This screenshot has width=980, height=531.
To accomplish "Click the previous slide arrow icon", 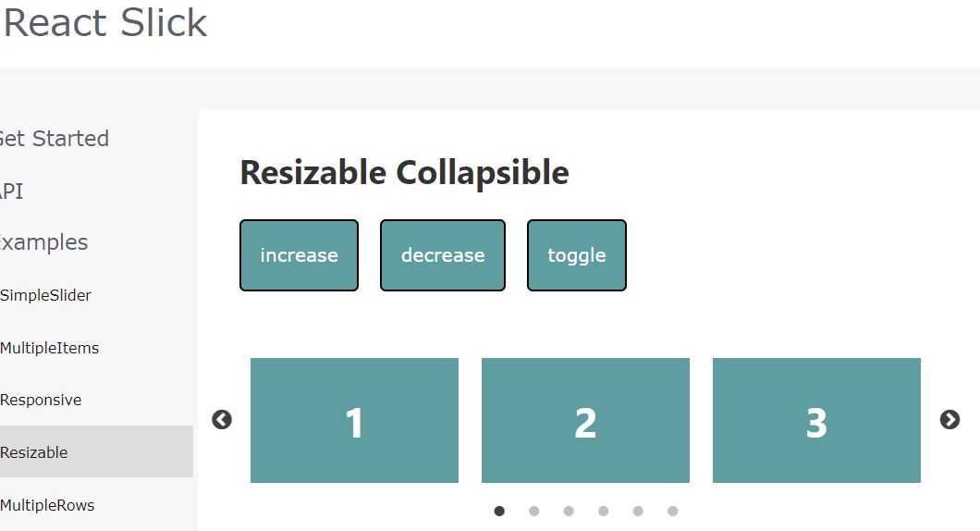I will coord(222,420).
